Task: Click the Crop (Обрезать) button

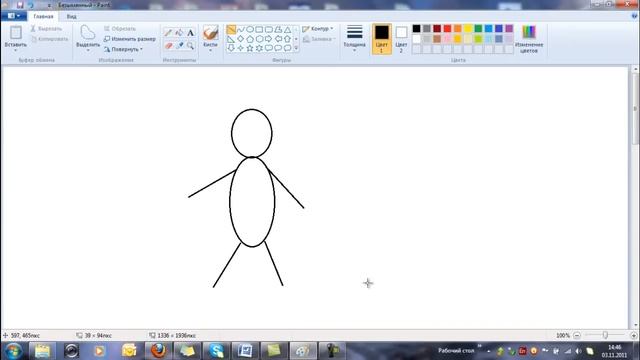Action: [x=119, y=29]
